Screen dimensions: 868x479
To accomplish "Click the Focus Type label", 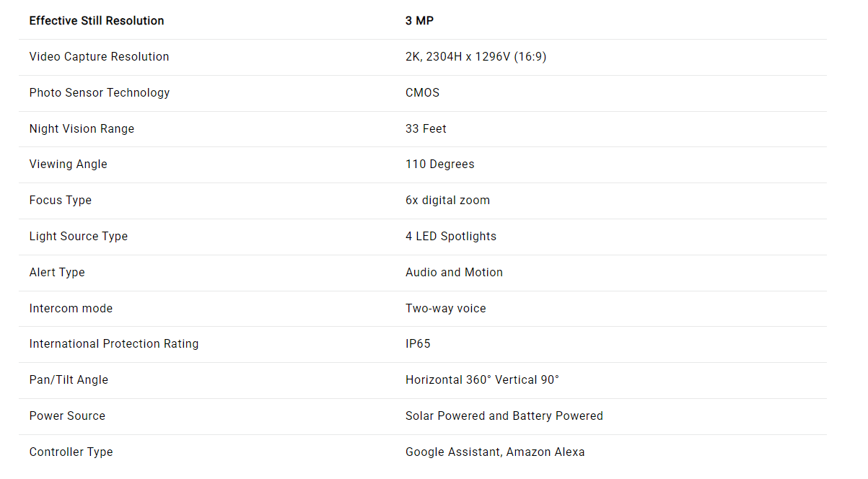I will (x=60, y=201).
